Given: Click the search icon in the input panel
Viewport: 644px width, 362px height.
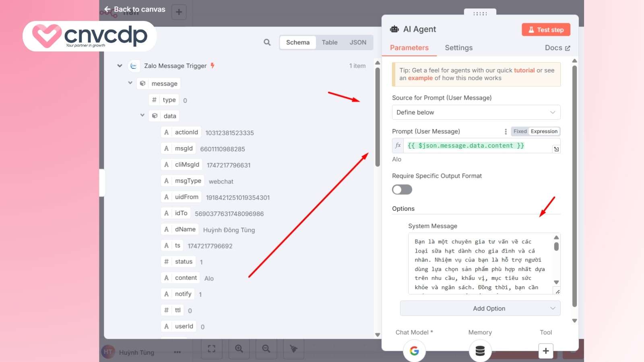Looking at the screenshot, I should [267, 42].
